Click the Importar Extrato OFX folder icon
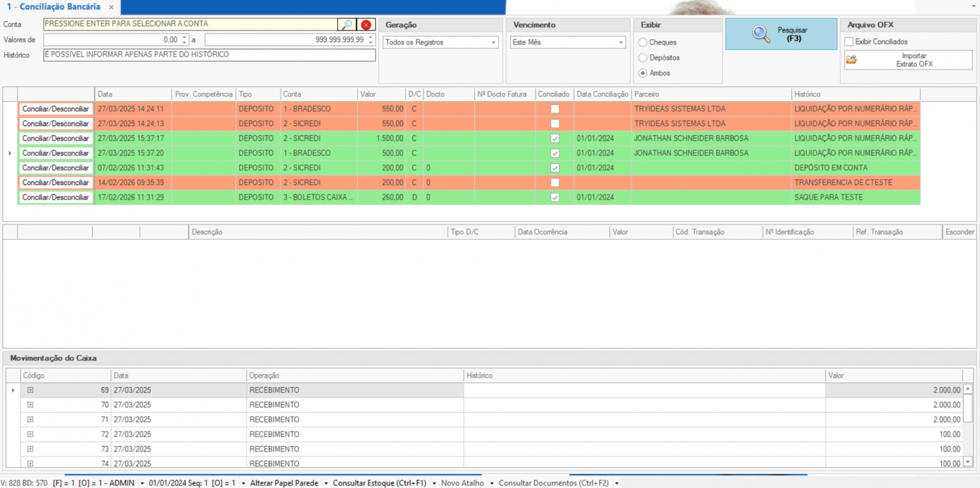The width and height of the screenshot is (980, 488). (852, 60)
